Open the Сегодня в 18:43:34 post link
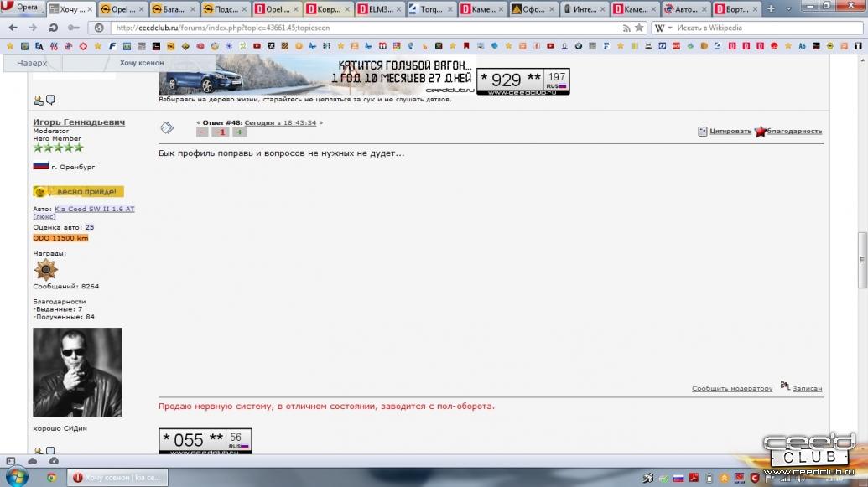The height and width of the screenshot is (487, 868). coord(280,123)
